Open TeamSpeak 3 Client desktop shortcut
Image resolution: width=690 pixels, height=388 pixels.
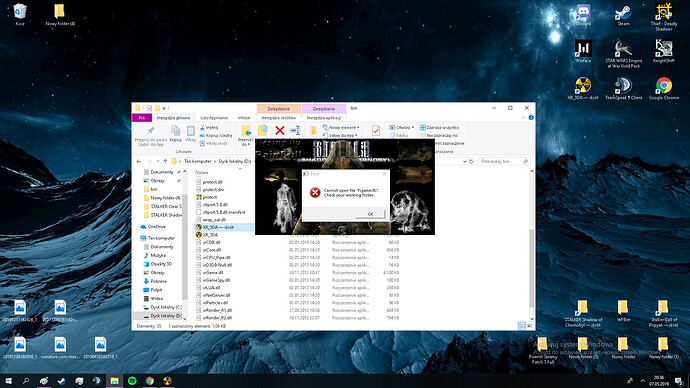point(624,88)
